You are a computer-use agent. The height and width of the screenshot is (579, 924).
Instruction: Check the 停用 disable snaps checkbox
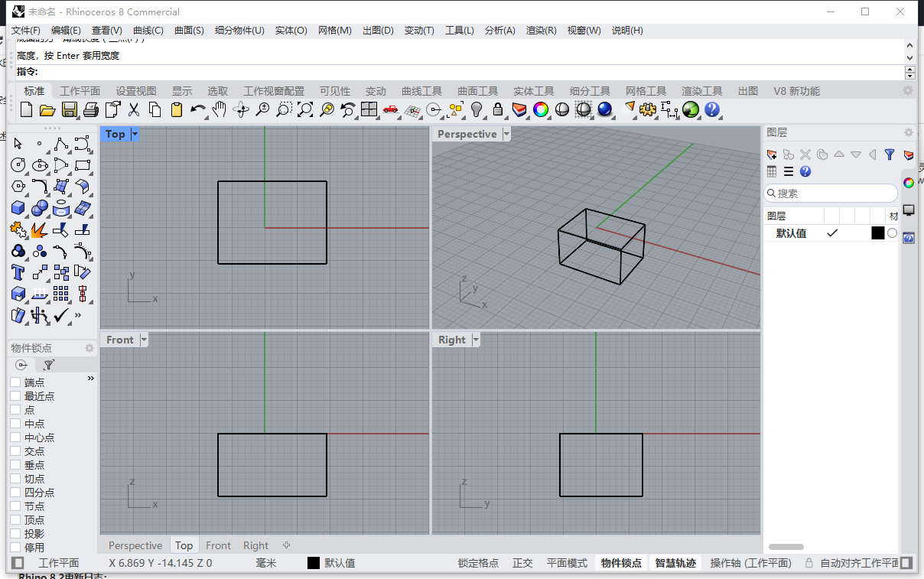(15, 548)
